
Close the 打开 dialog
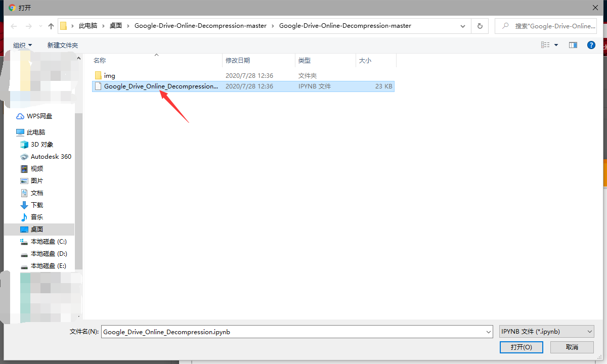click(x=594, y=7)
